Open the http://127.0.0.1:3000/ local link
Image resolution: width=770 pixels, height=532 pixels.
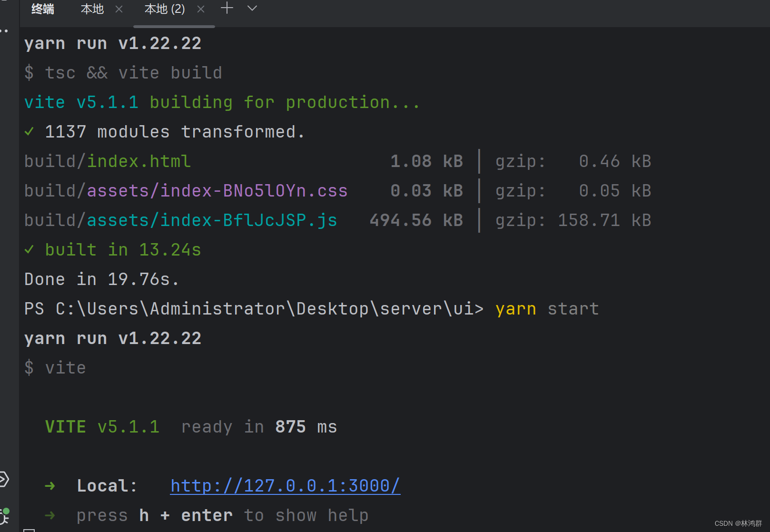pyautogui.click(x=285, y=486)
